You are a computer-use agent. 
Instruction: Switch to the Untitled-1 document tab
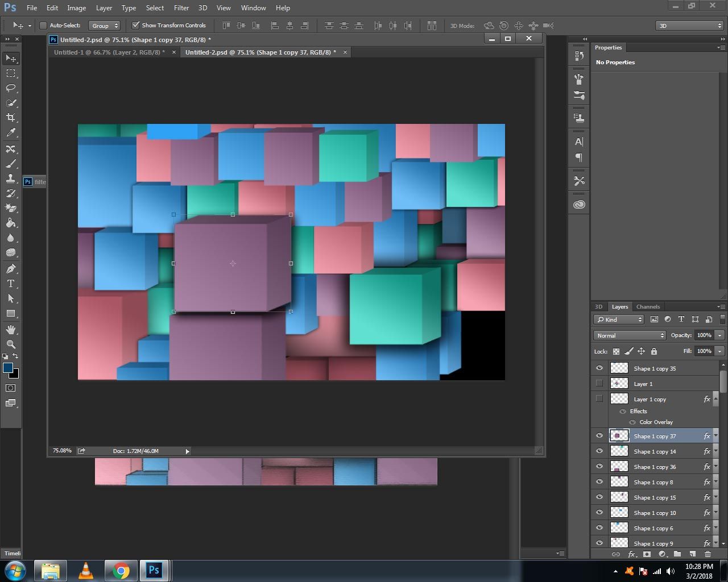(109, 52)
